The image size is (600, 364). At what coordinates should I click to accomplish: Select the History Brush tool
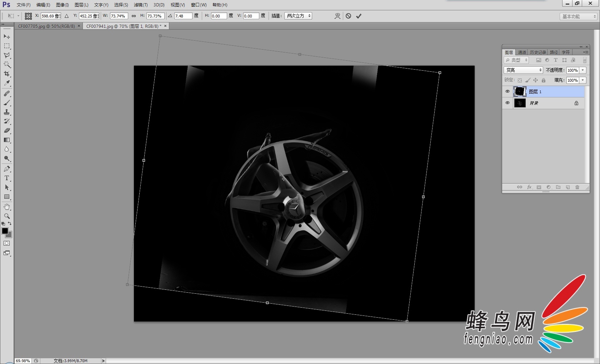tap(7, 121)
